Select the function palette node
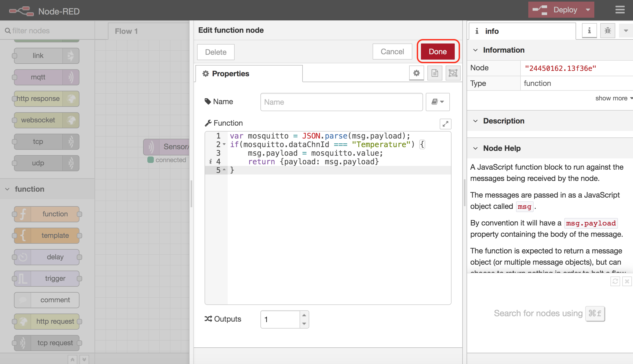 click(x=47, y=214)
